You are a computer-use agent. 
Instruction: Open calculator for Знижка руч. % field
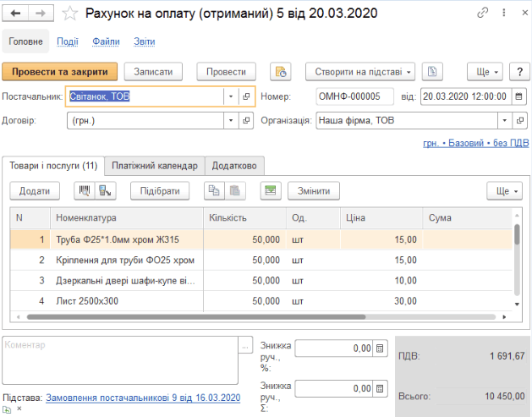point(380,348)
